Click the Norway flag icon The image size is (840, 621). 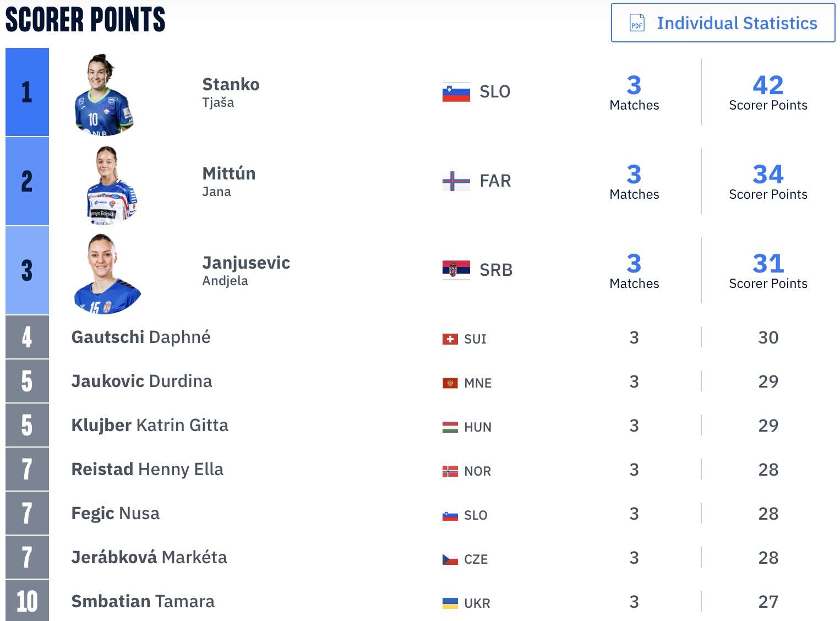click(450, 471)
